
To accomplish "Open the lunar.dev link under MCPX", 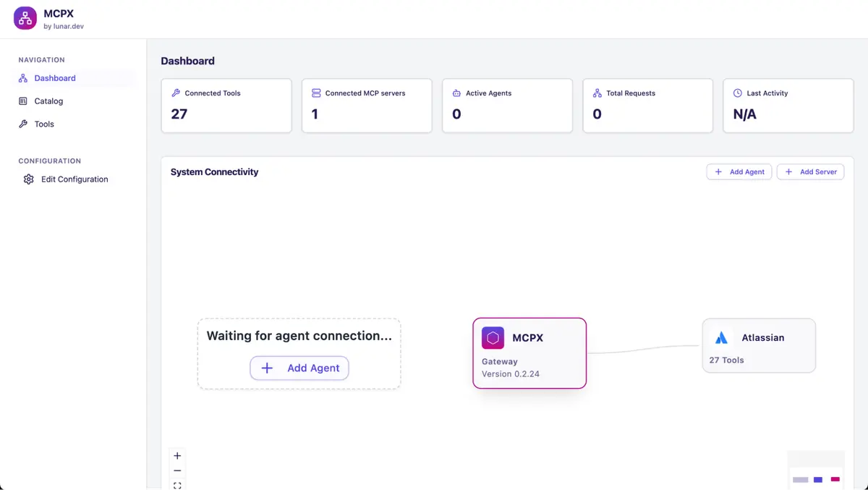I will point(64,26).
